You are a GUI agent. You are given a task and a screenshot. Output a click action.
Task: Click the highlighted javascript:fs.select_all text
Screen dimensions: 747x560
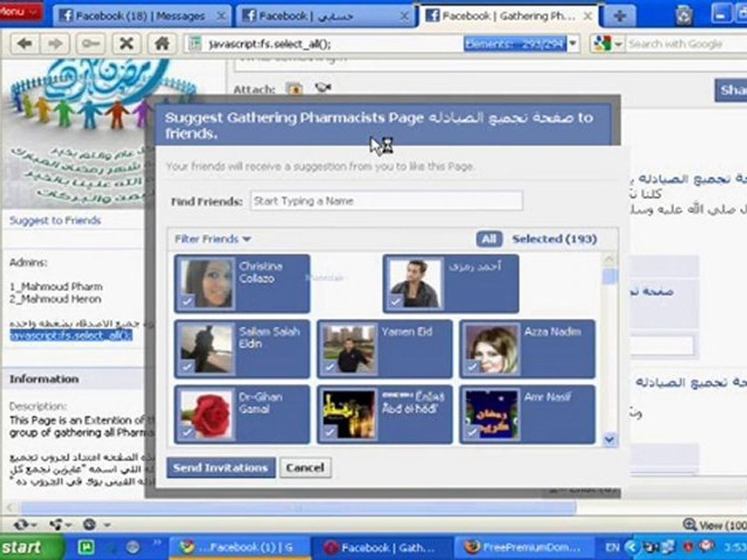pyautogui.click(x=71, y=336)
